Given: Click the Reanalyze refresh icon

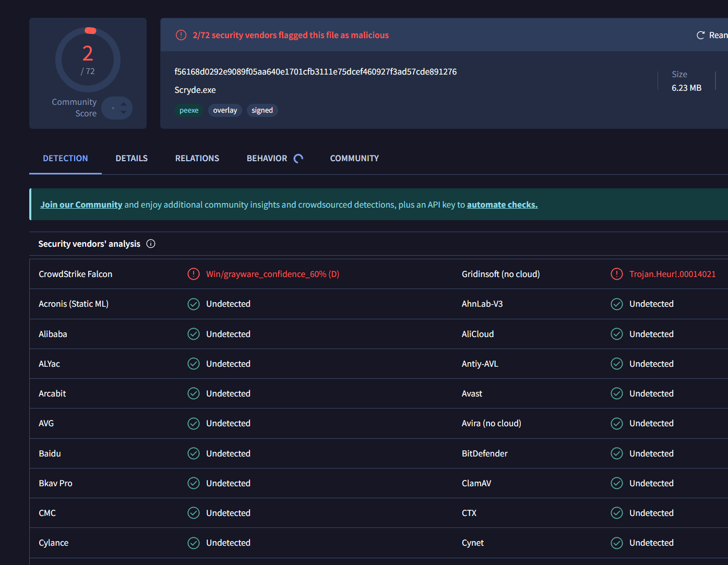Looking at the screenshot, I should (700, 35).
